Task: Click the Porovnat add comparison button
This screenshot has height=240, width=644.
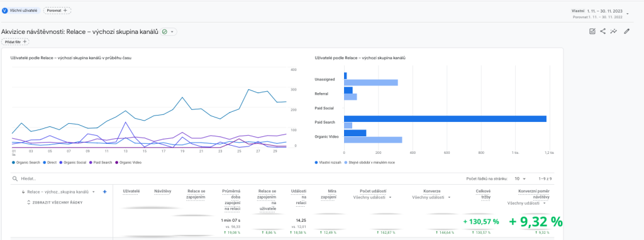Action: tap(57, 11)
